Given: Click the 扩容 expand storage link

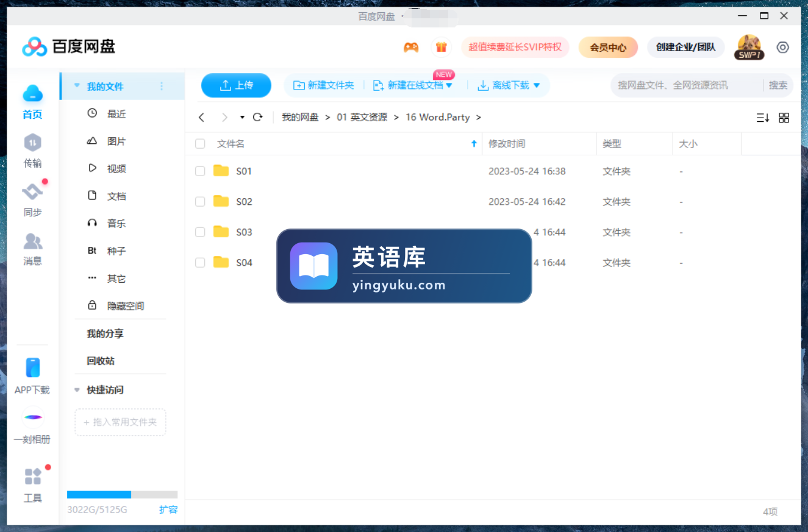Looking at the screenshot, I should 168,509.
